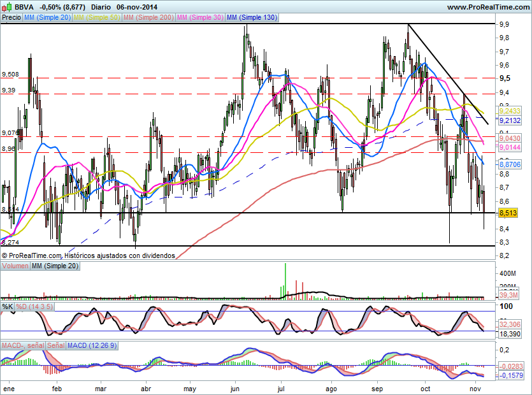
Task: Click the yellow 9,2433 value tag
Action: (510, 111)
